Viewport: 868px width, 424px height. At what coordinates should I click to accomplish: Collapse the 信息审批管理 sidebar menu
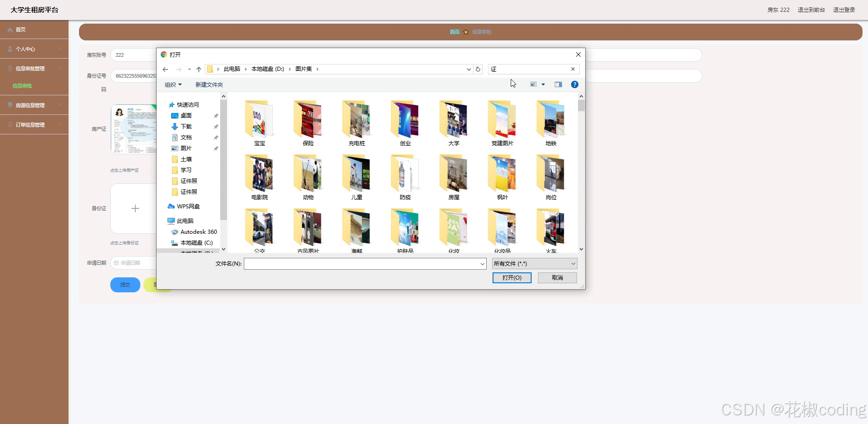[34, 69]
